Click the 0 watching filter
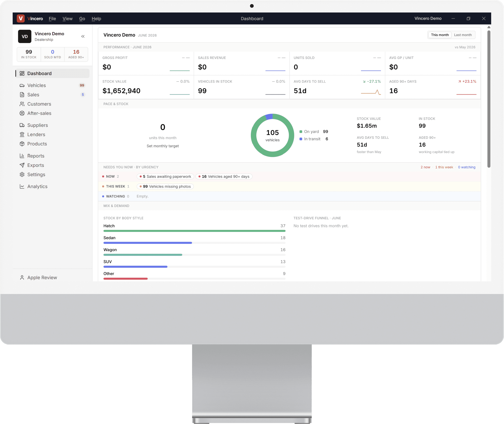This screenshot has height=424, width=504. (466, 167)
